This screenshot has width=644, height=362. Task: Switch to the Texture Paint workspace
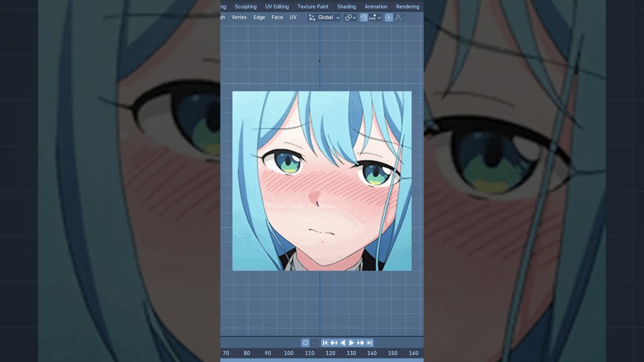tap(313, 7)
